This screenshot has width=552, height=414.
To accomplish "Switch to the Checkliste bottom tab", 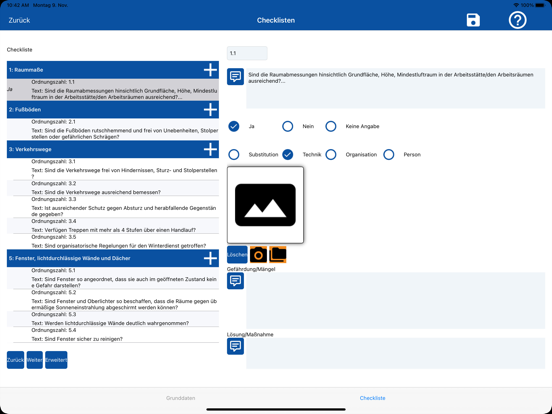I will pos(372,398).
